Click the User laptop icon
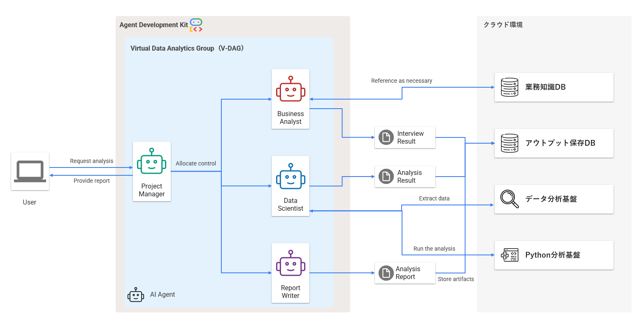Image resolution: width=644 pixels, height=328 pixels. pos(30,171)
